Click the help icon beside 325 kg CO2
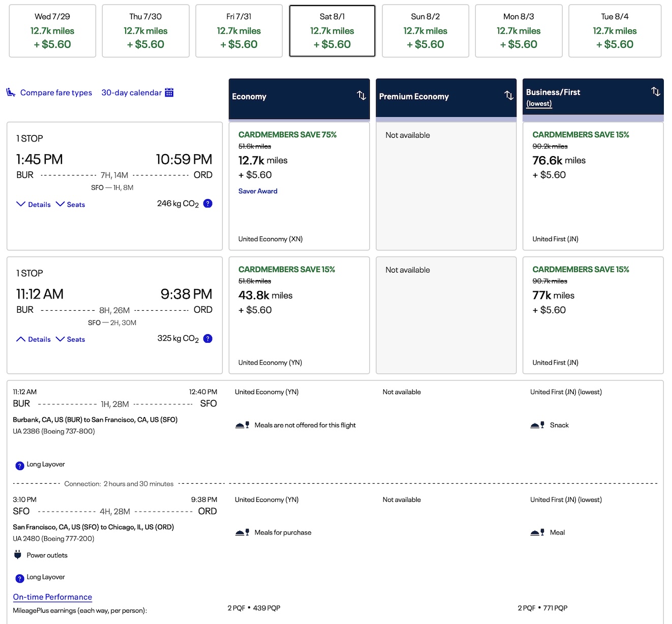The image size is (672, 624). coord(208,339)
